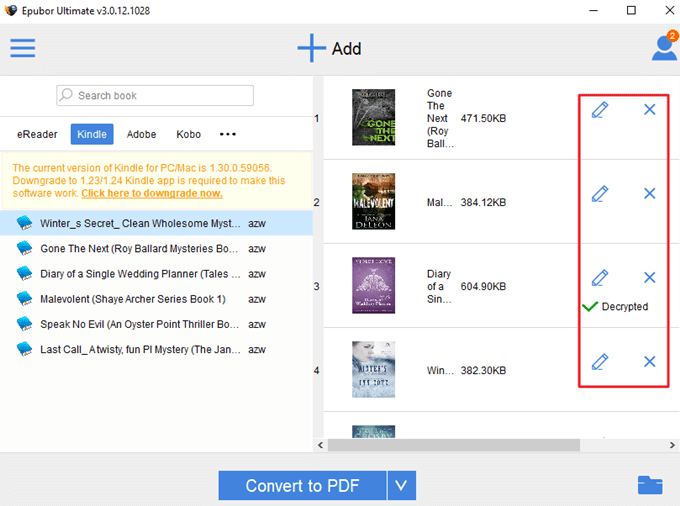
Task: Click book icon beside Last Call
Action: (24, 349)
